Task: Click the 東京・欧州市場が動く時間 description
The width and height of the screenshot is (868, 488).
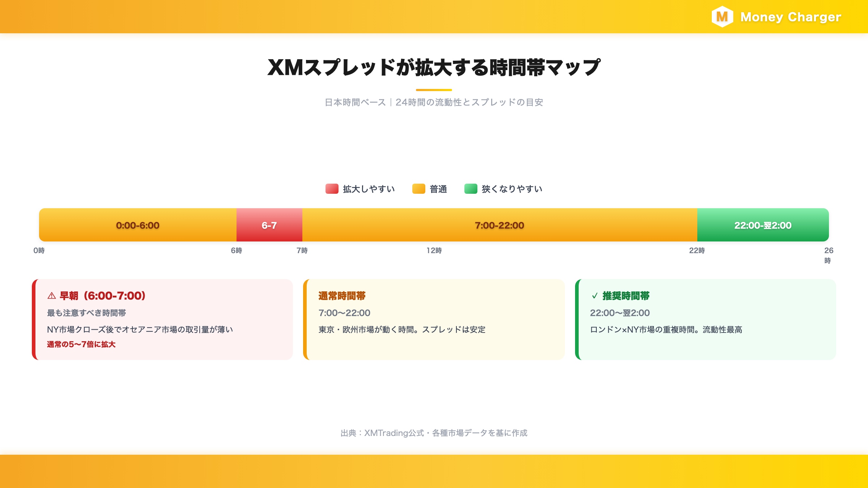Action: [x=402, y=330]
